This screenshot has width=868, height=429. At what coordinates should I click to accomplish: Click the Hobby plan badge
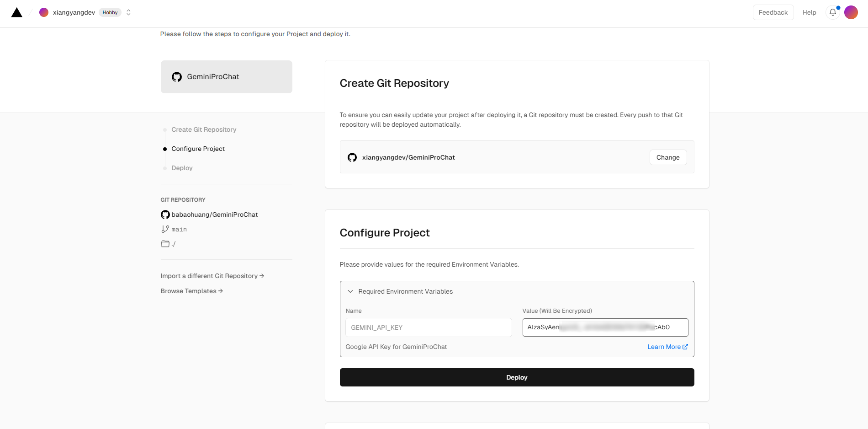(x=110, y=12)
